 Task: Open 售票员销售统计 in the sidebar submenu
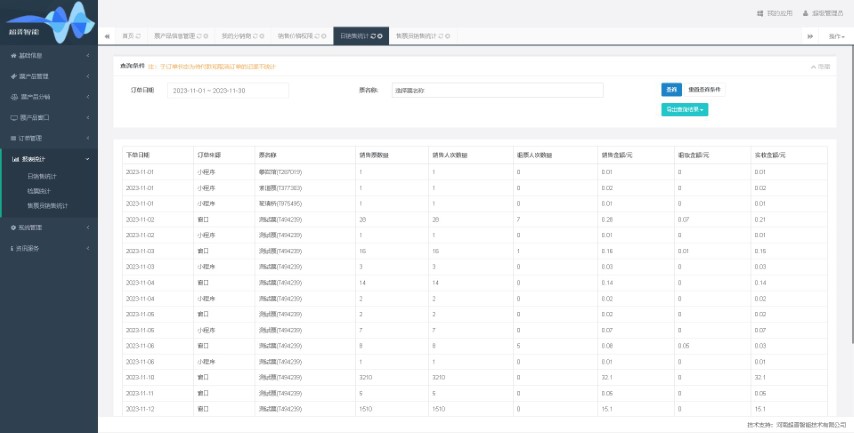(x=47, y=206)
